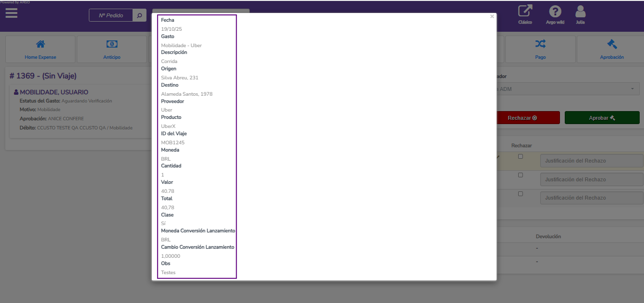644x303 pixels.
Task: Close the expense detail modal
Action: tap(492, 16)
